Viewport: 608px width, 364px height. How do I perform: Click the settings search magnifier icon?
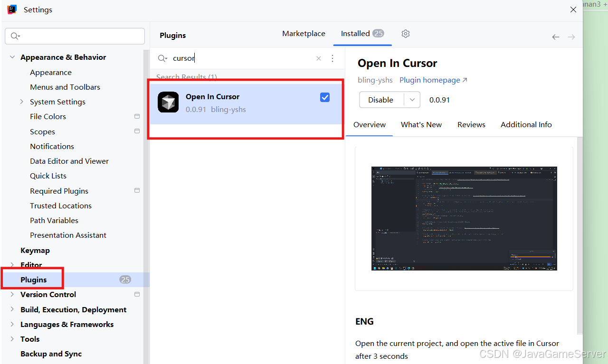(x=15, y=36)
